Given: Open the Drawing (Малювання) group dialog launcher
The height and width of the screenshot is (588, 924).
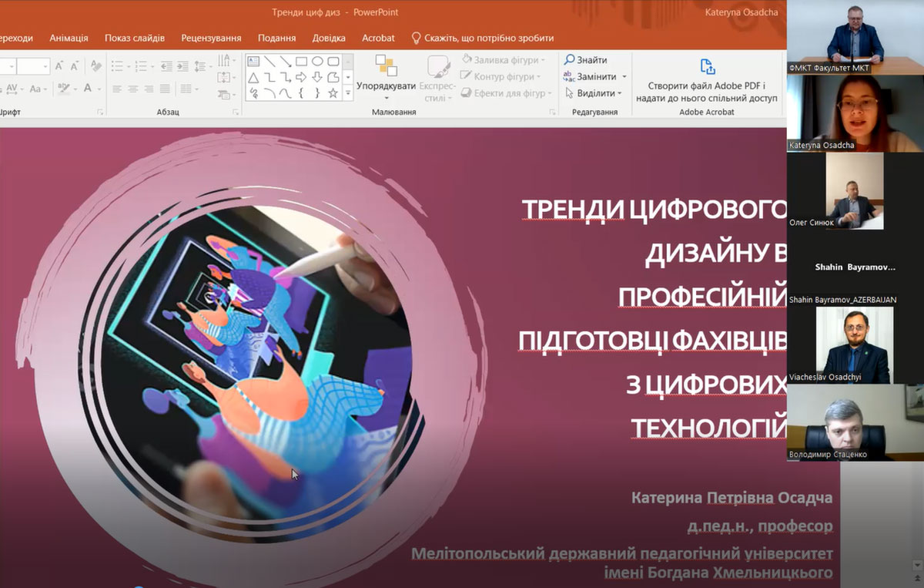Looking at the screenshot, I should (552, 113).
